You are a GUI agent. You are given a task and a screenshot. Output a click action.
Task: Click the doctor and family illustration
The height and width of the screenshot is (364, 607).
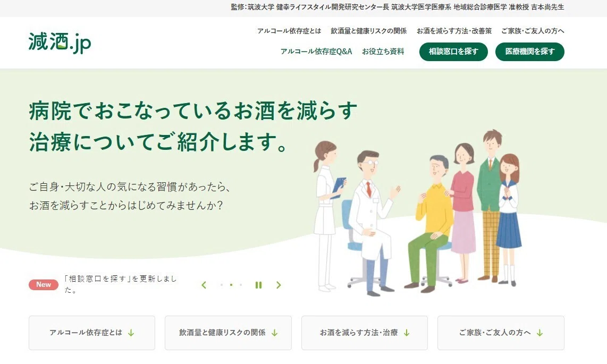point(417,213)
